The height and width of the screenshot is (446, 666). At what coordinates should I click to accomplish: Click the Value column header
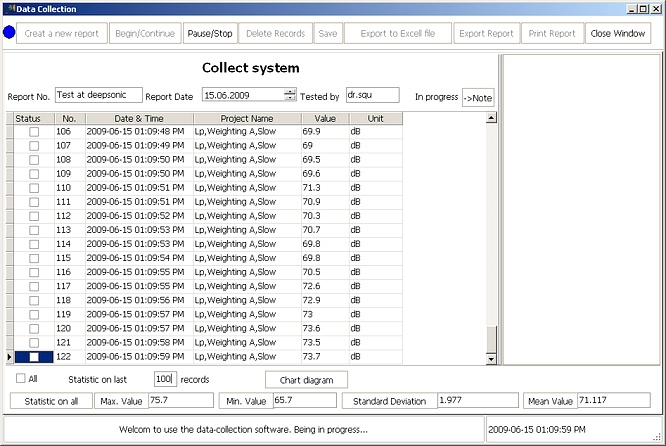[324, 118]
